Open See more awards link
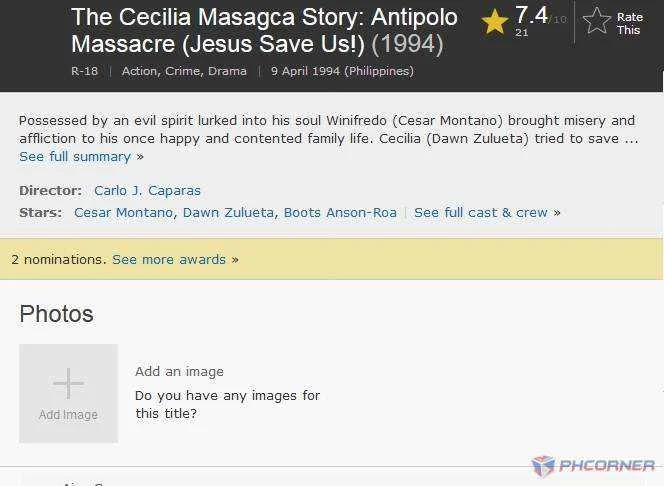This screenshot has height=486, width=664. pyautogui.click(x=169, y=260)
